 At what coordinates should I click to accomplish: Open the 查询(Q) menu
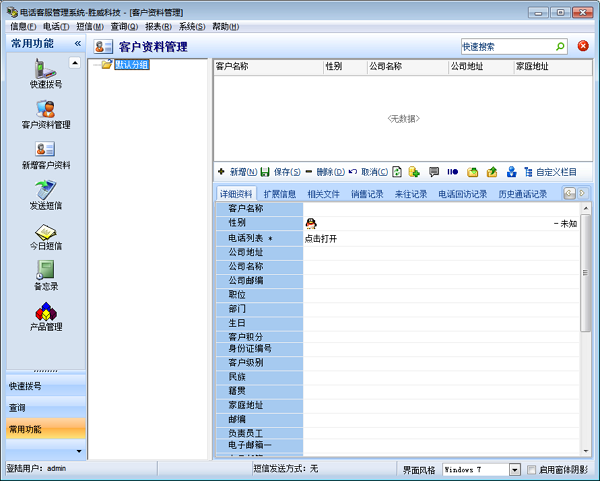(124, 26)
